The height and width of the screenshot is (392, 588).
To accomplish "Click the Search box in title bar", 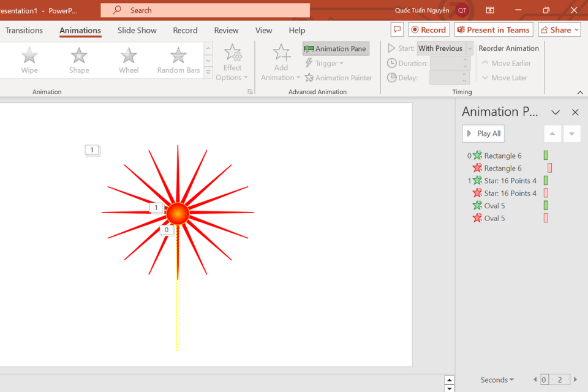I will (205, 10).
